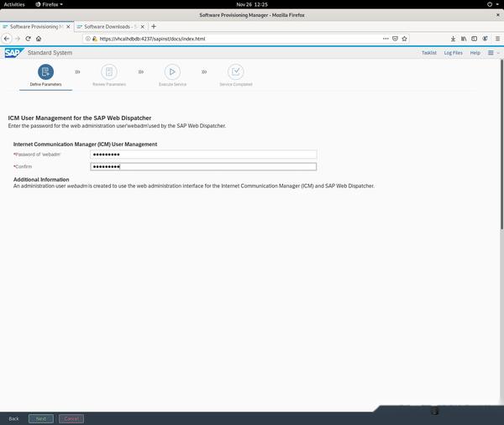Focus the Confirm password field
This screenshot has width=504, height=425.
click(203, 166)
